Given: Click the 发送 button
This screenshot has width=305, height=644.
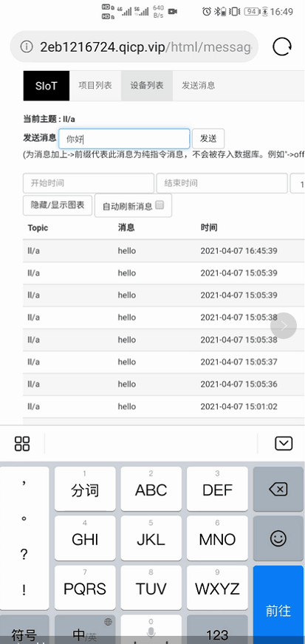Looking at the screenshot, I should point(208,139).
